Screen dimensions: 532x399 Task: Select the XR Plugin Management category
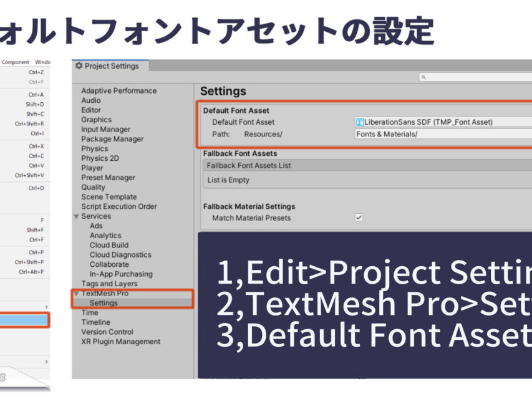pos(120,341)
